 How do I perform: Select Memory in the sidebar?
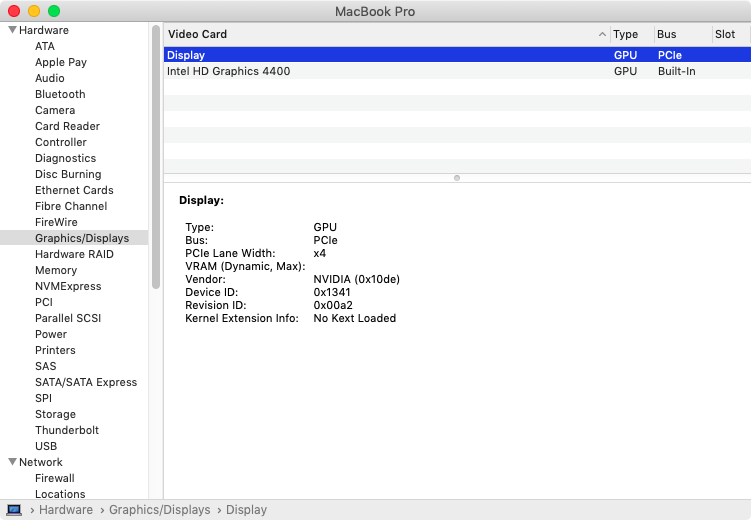(56, 270)
